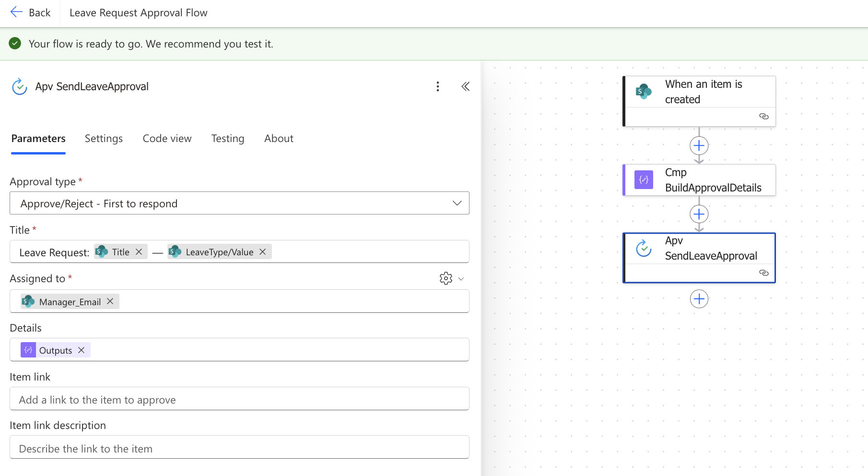Remove the Manager_Email token
The image size is (868, 476).
coord(110,301)
